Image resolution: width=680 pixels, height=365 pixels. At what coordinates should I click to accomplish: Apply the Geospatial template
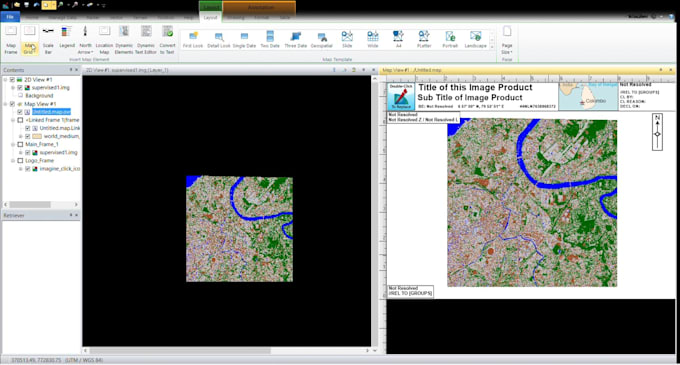click(x=321, y=39)
